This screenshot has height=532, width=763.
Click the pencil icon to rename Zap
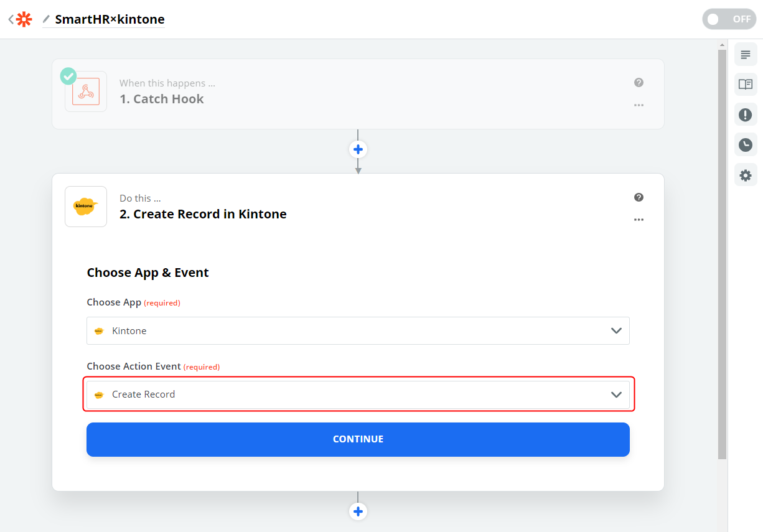point(46,19)
